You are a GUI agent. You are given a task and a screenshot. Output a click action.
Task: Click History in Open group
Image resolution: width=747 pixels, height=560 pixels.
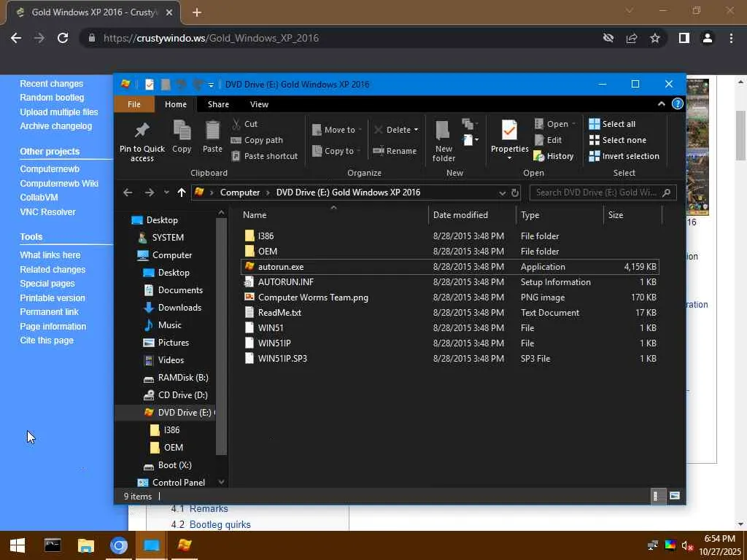(554, 156)
